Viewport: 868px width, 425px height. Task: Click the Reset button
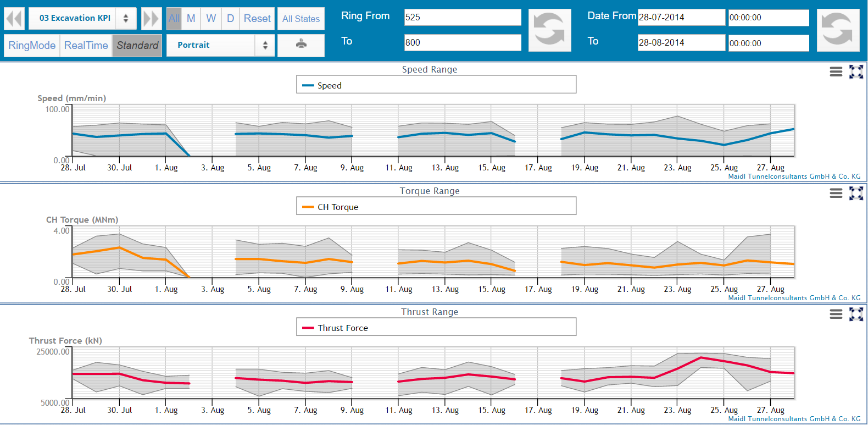click(x=257, y=19)
